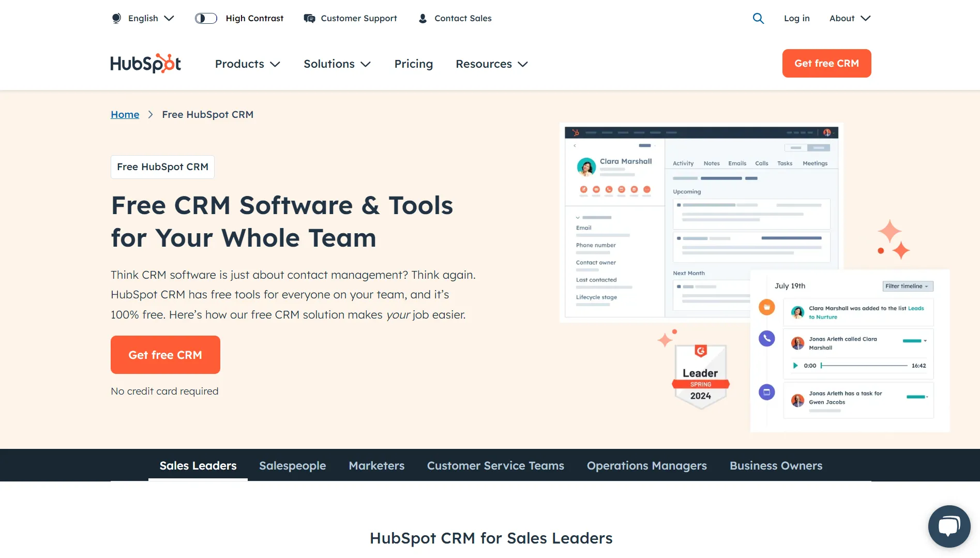Open the live chat widget
This screenshot has width=980, height=558.
point(949,526)
